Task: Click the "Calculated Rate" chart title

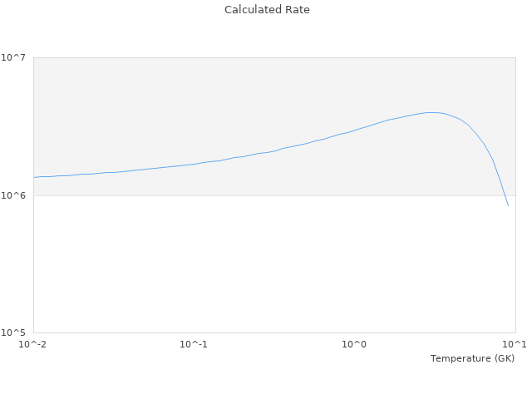Action: (266, 10)
